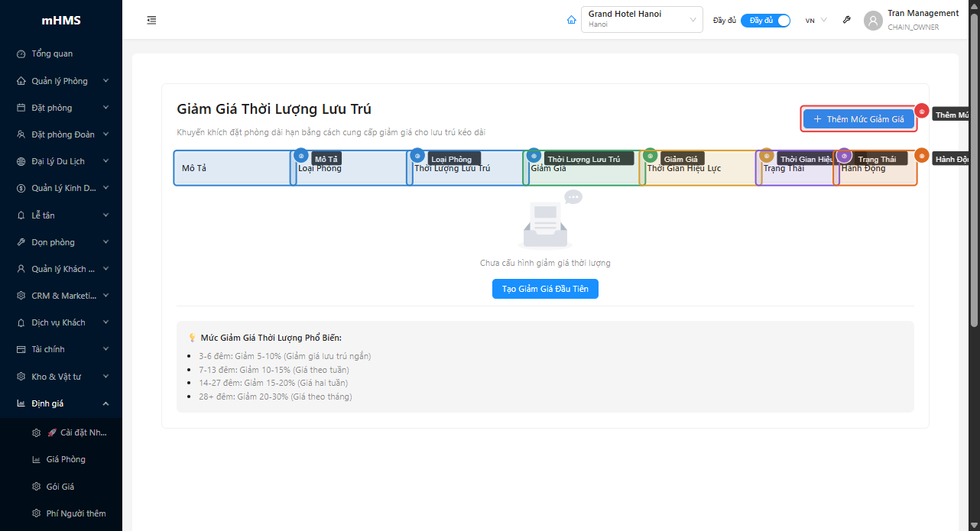Click the eye badge on Giảm Giá column
The height and width of the screenshot is (531, 980).
click(650, 156)
